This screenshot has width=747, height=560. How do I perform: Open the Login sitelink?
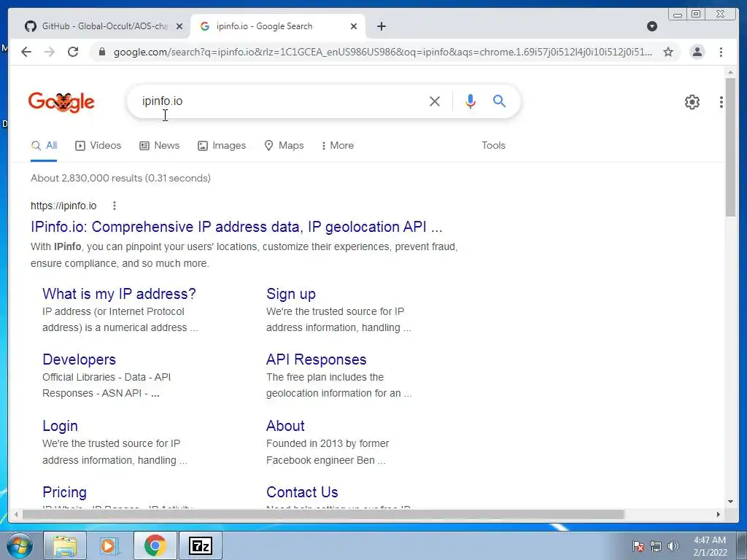[60, 426]
